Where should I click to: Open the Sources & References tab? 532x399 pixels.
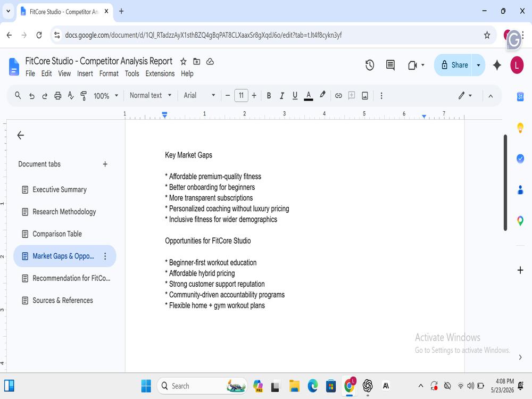coord(64,301)
